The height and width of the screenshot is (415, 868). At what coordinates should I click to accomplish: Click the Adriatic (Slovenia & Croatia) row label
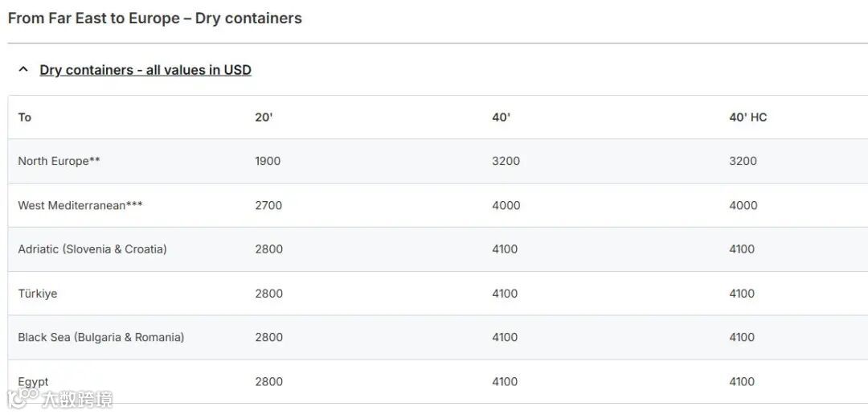point(92,249)
